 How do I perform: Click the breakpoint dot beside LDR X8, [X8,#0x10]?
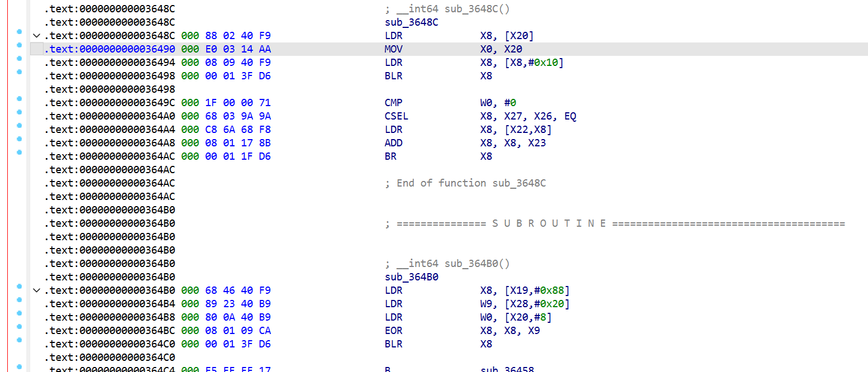(x=20, y=58)
